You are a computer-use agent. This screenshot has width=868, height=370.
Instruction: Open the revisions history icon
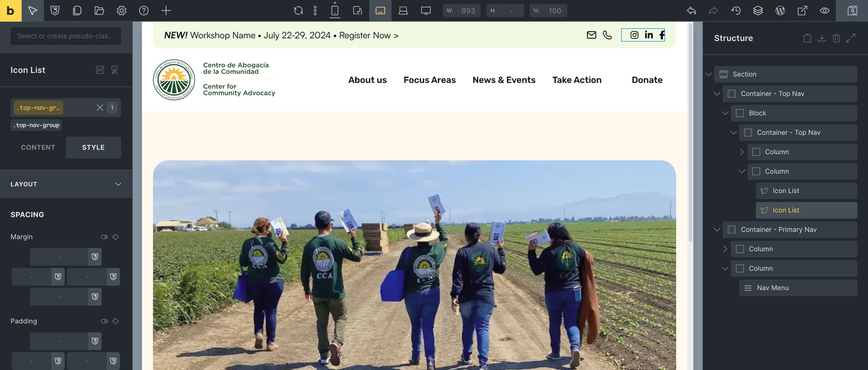click(736, 10)
